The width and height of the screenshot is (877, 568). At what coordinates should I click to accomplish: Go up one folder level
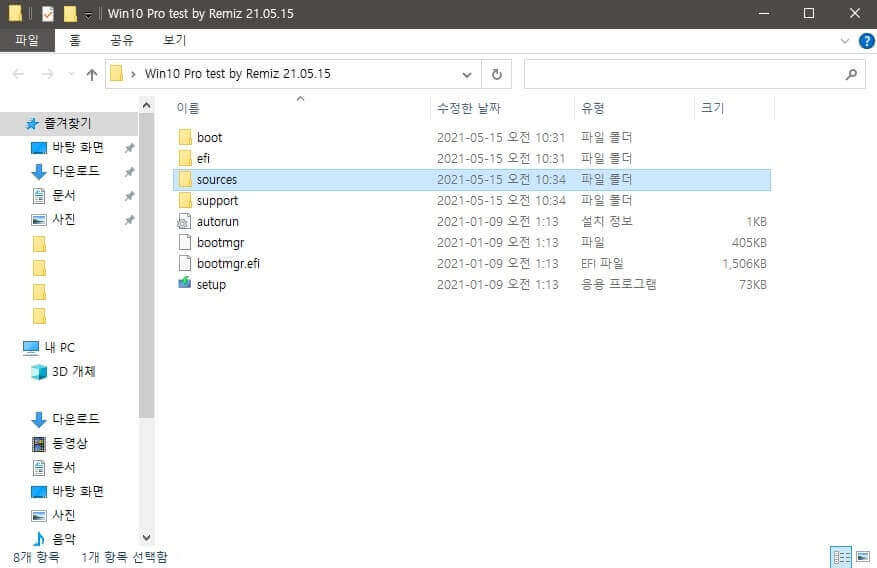coord(92,74)
